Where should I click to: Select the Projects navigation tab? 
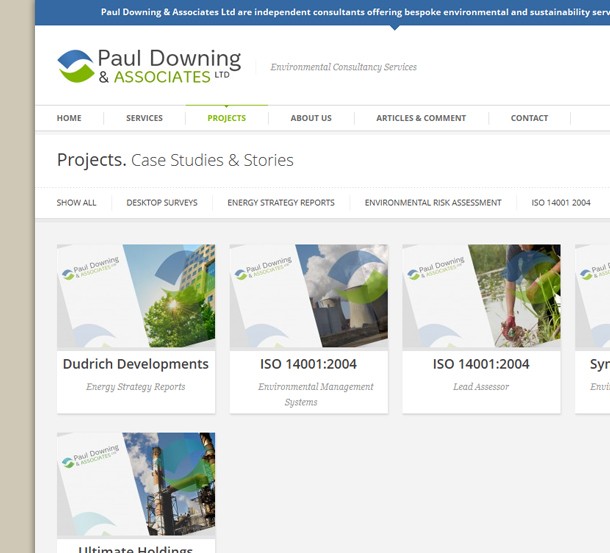coord(226,118)
